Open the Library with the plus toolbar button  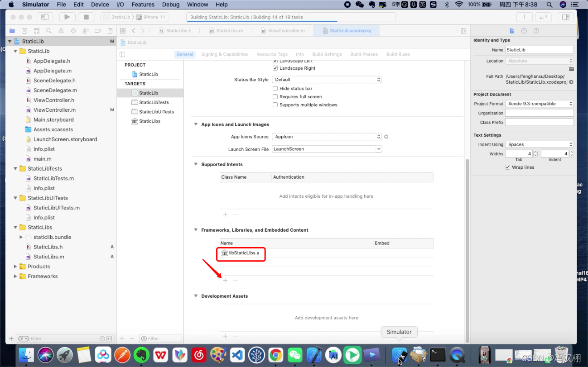(x=524, y=17)
